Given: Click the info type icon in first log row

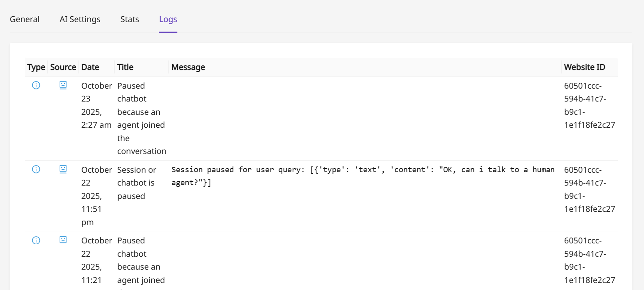Looking at the screenshot, I should click(36, 85).
